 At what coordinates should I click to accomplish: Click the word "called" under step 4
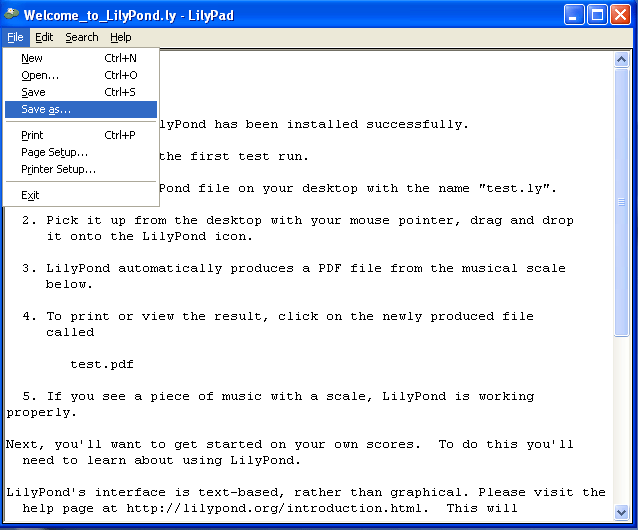pos(70,332)
